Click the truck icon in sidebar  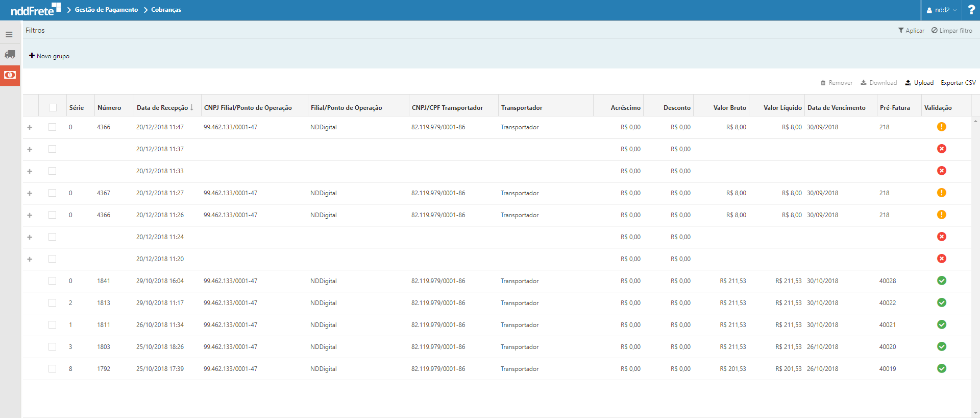coord(10,54)
